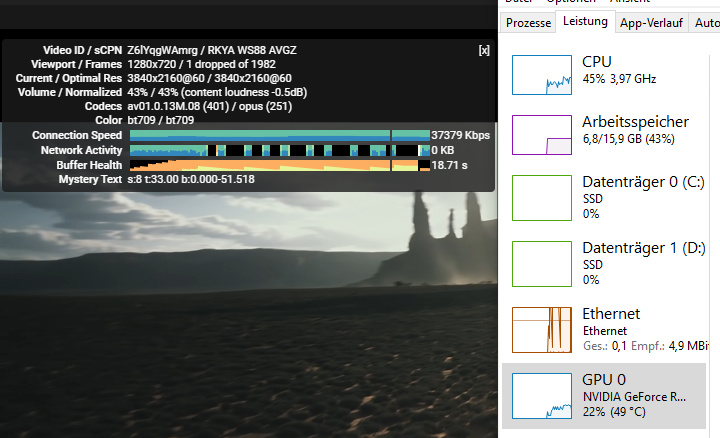Click the 37379 Kbps value
This screenshot has height=438, width=720.
point(461,135)
